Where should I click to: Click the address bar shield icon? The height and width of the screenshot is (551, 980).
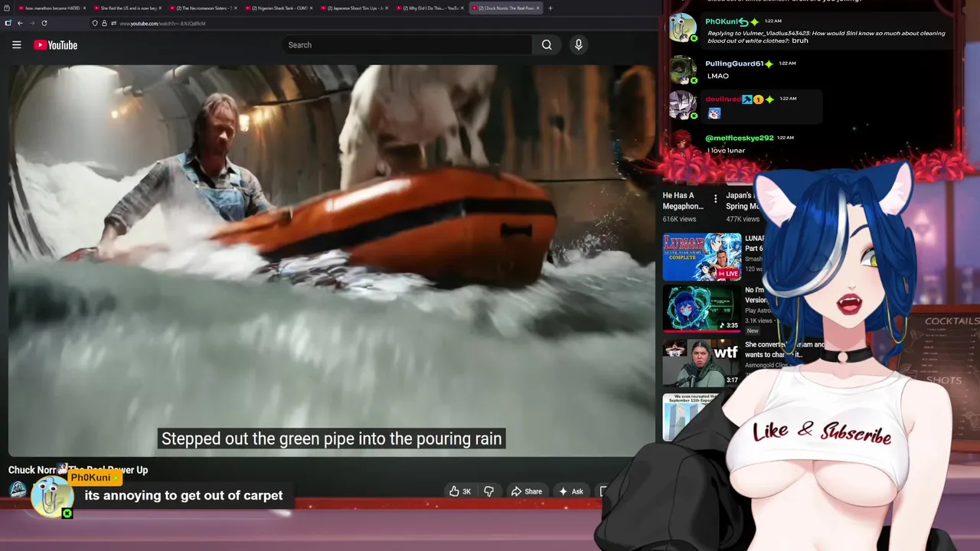pos(95,23)
